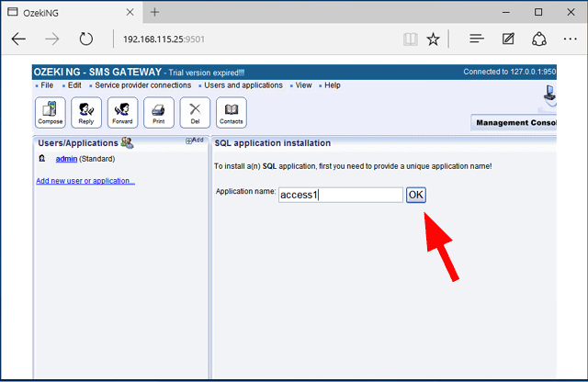Click the Print toolbar icon
This screenshot has width=588, height=382.
coord(158,112)
